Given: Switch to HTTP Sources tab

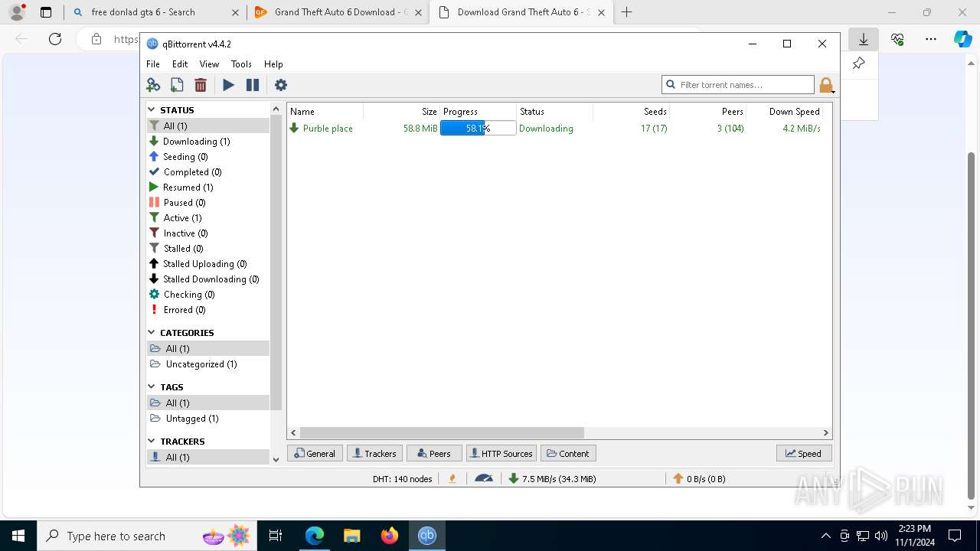Looking at the screenshot, I should click(x=501, y=453).
